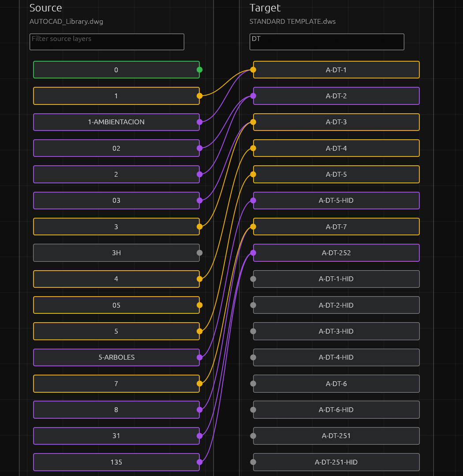Select target layer A-DT-5
The width and height of the screenshot is (463, 476).
click(336, 174)
